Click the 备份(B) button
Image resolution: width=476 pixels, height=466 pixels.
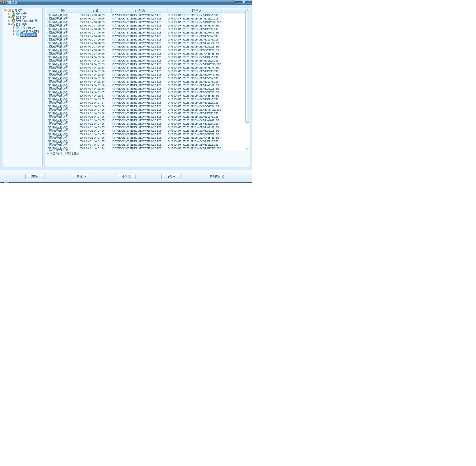click(126, 177)
